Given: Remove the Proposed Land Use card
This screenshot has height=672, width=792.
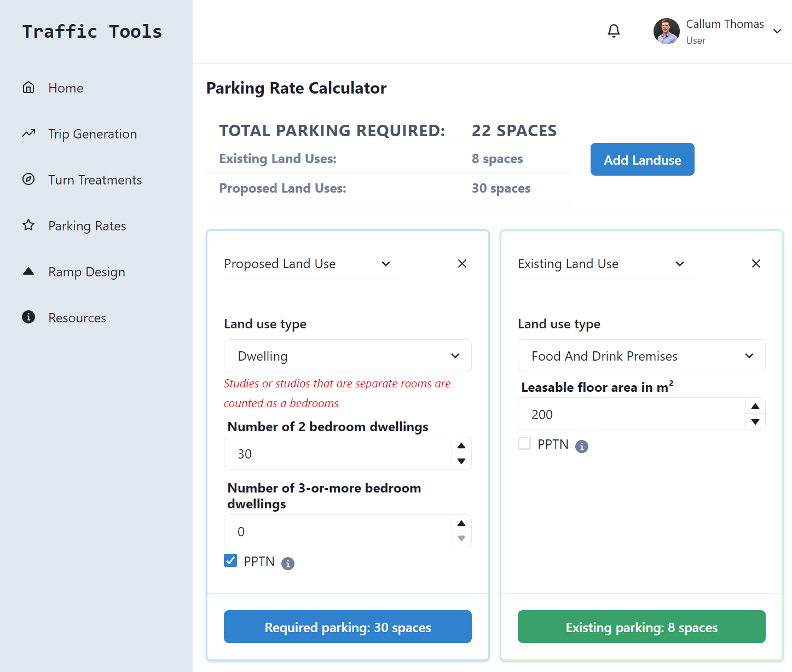Looking at the screenshot, I should [463, 264].
